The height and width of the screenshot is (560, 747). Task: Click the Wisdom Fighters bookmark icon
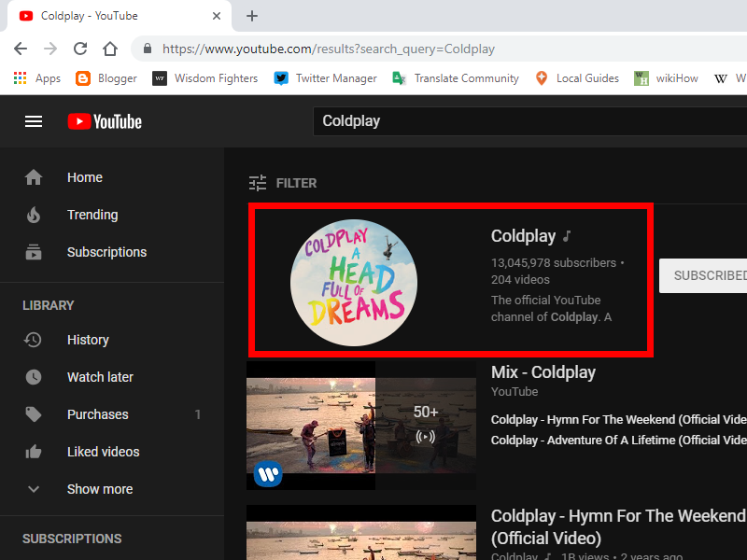tap(160, 78)
